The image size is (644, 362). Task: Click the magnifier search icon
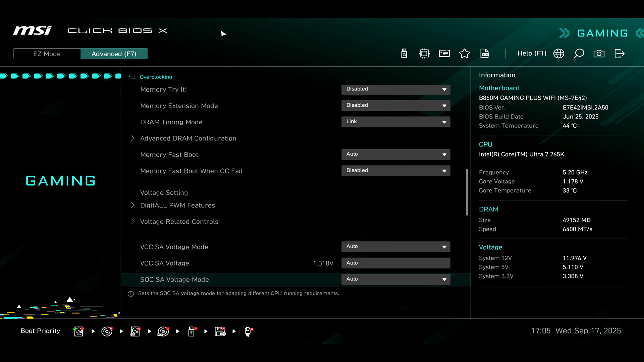(579, 54)
